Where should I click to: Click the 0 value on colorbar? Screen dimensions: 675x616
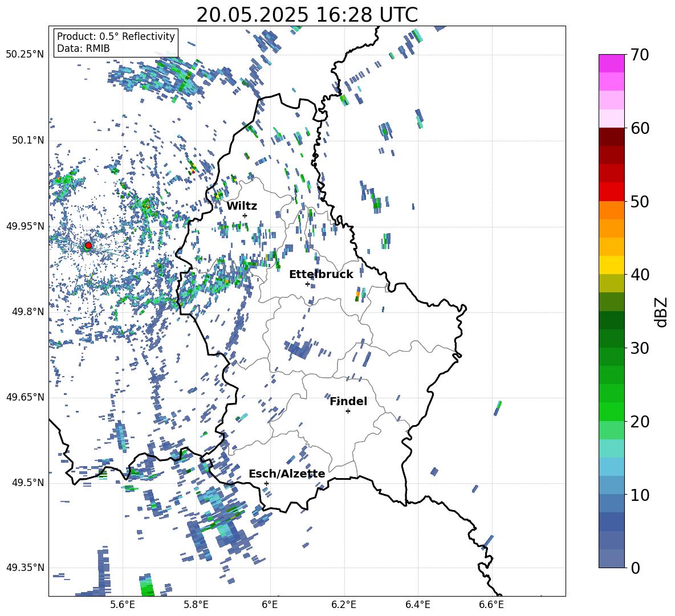pyautogui.click(x=635, y=568)
